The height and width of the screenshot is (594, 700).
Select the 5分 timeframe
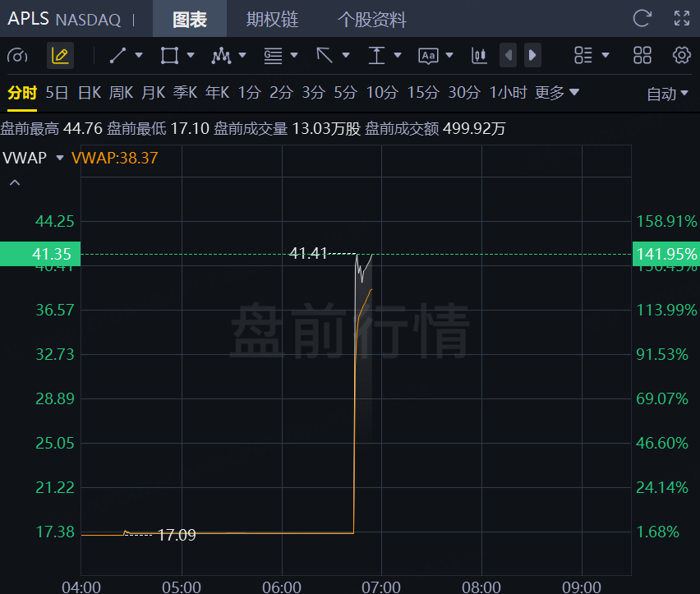pos(346,93)
